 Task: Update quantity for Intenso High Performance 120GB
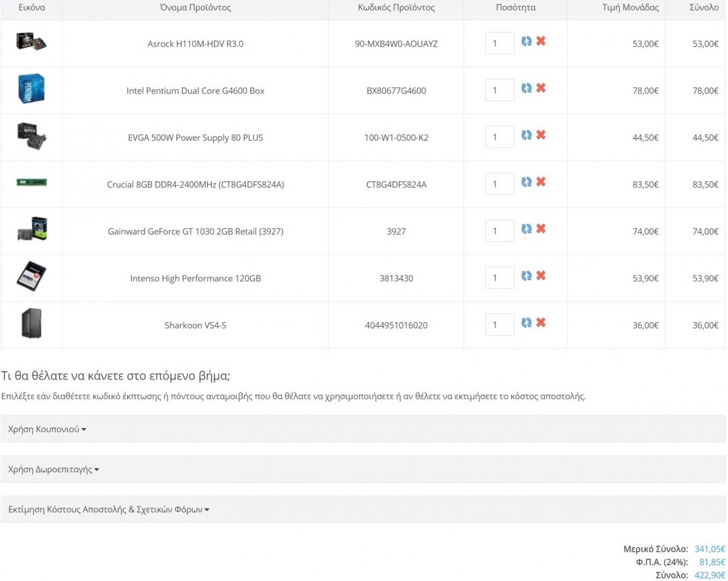tap(527, 276)
